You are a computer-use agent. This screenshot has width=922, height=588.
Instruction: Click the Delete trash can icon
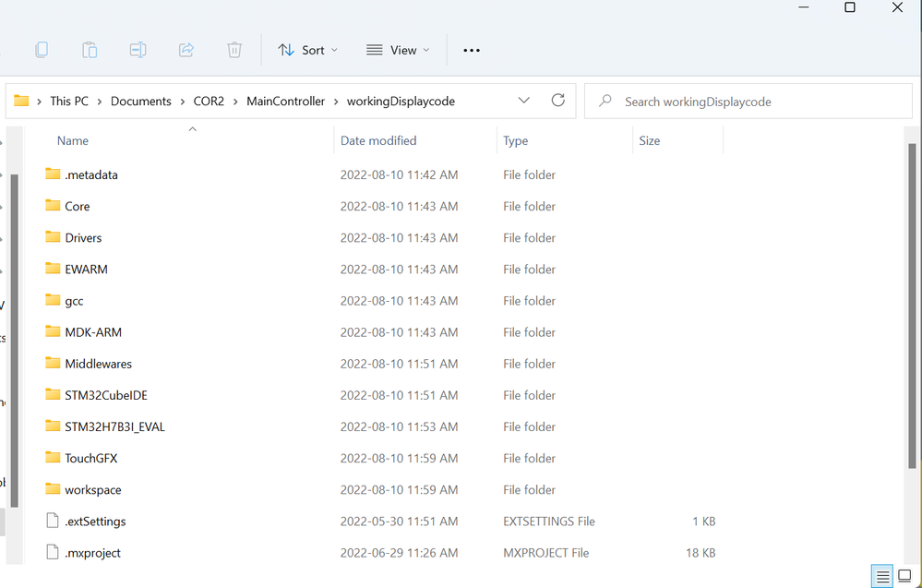234,50
